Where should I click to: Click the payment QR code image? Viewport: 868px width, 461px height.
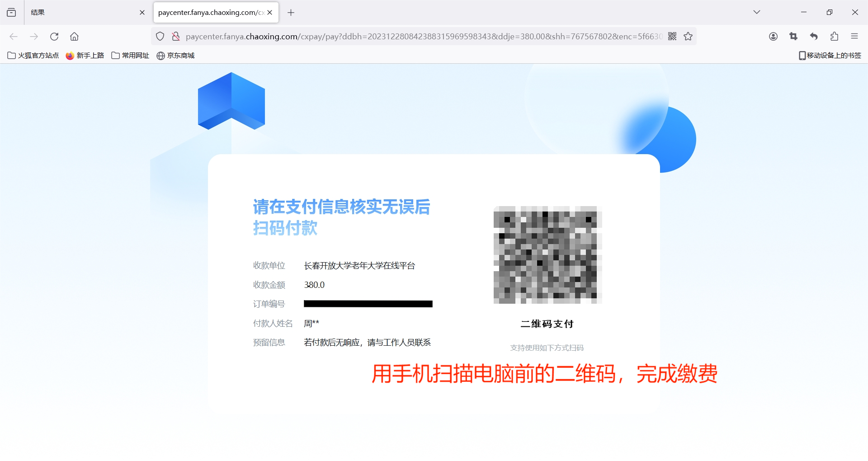coord(547,255)
